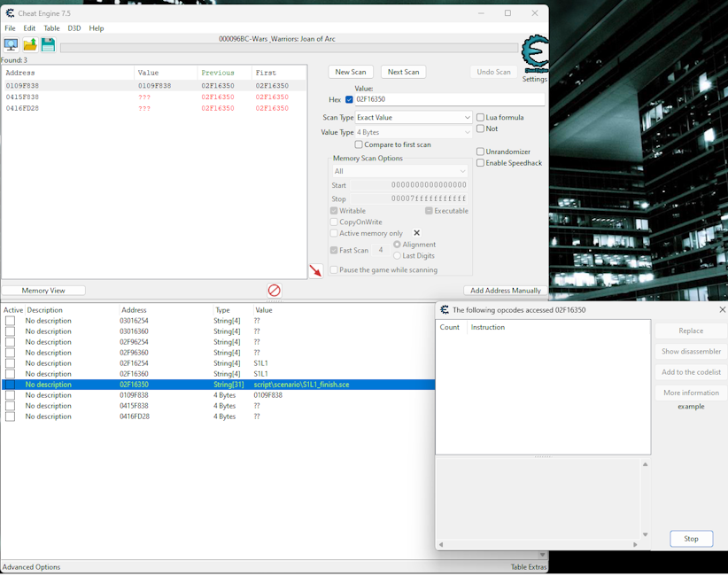The height and width of the screenshot is (576, 728).
Task: Click the red arrow add-to-list icon
Action: coord(315,271)
